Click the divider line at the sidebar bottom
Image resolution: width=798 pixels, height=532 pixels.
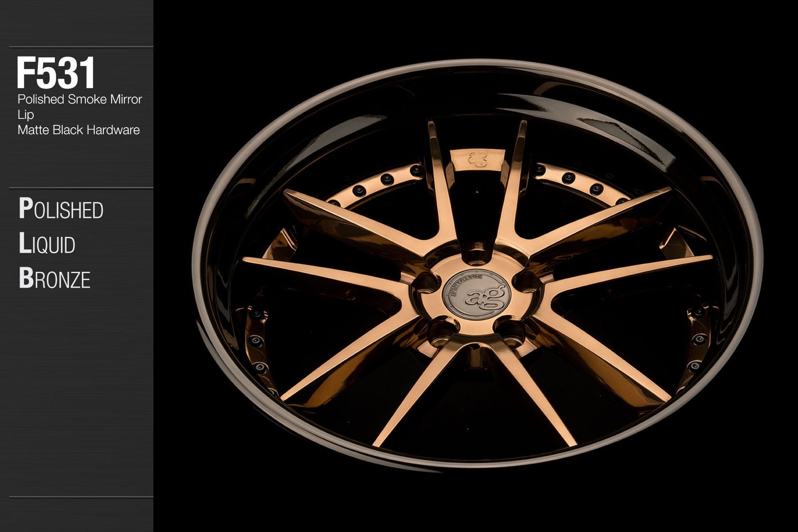[x=81, y=497]
